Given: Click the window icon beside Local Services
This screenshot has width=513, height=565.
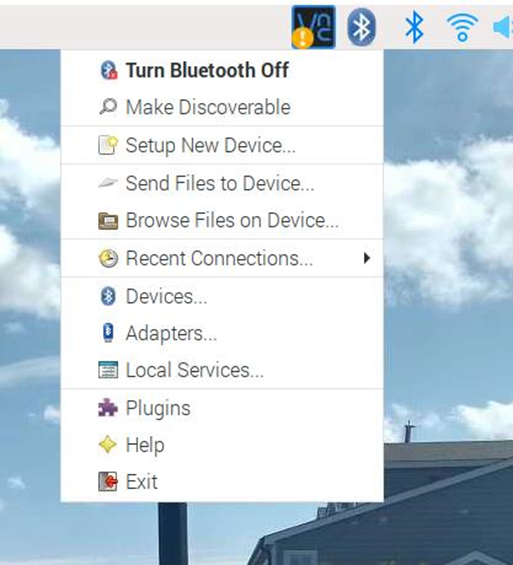Looking at the screenshot, I should click(x=108, y=370).
